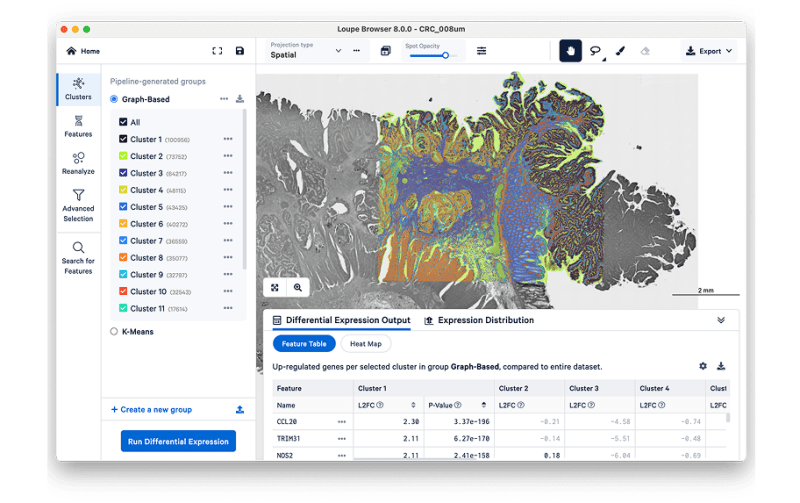Select the brush paint tool
Image resolution: width=800 pixels, height=503 pixels.
coord(620,51)
